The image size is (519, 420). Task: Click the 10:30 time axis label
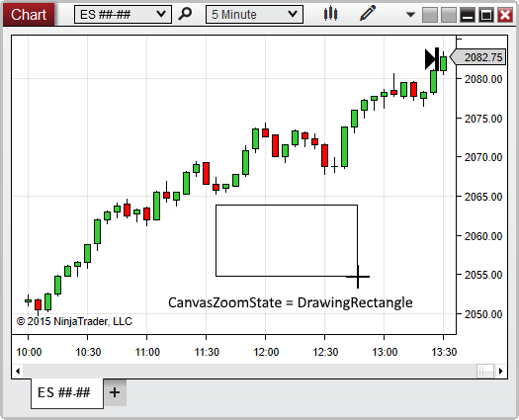point(88,352)
